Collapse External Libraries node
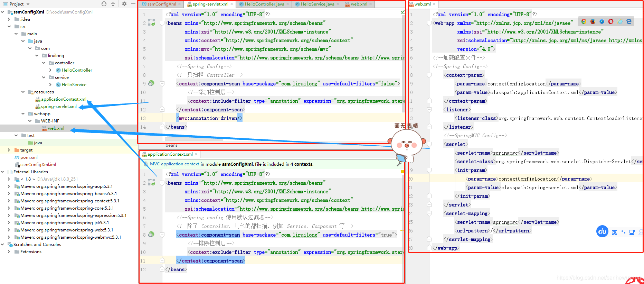Viewport: 644px width, 284px height. click(x=2, y=172)
